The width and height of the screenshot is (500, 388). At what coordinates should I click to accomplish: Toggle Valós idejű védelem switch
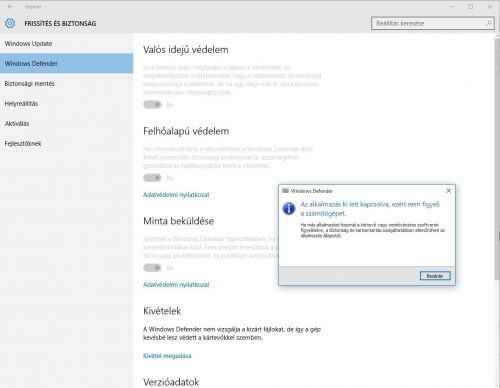click(x=152, y=105)
